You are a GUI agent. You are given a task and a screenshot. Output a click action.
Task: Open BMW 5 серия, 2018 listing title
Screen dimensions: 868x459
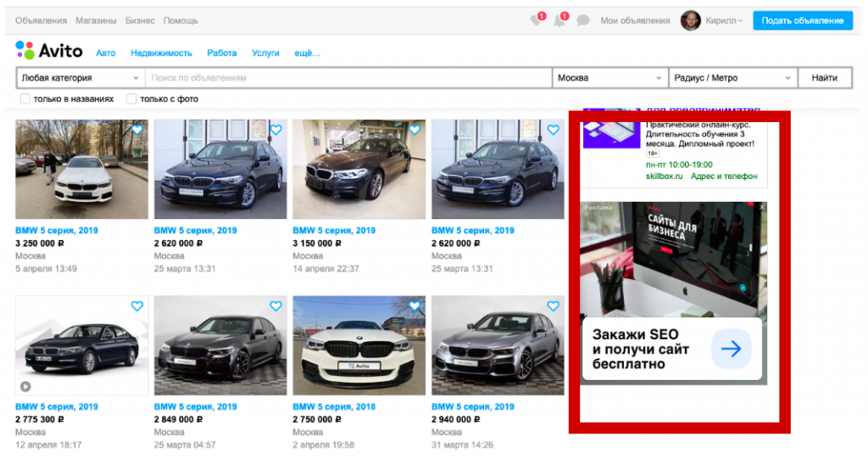click(334, 407)
